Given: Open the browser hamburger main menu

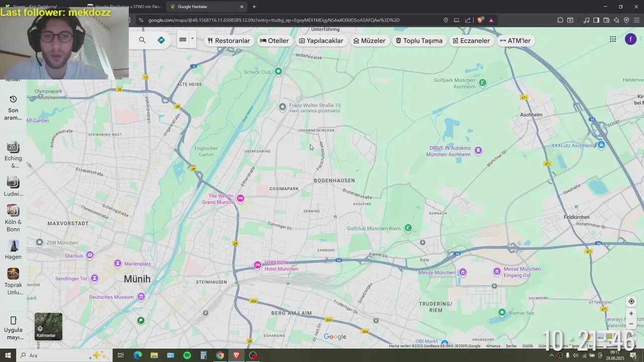Looking at the screenshot, I should (637, 20).
